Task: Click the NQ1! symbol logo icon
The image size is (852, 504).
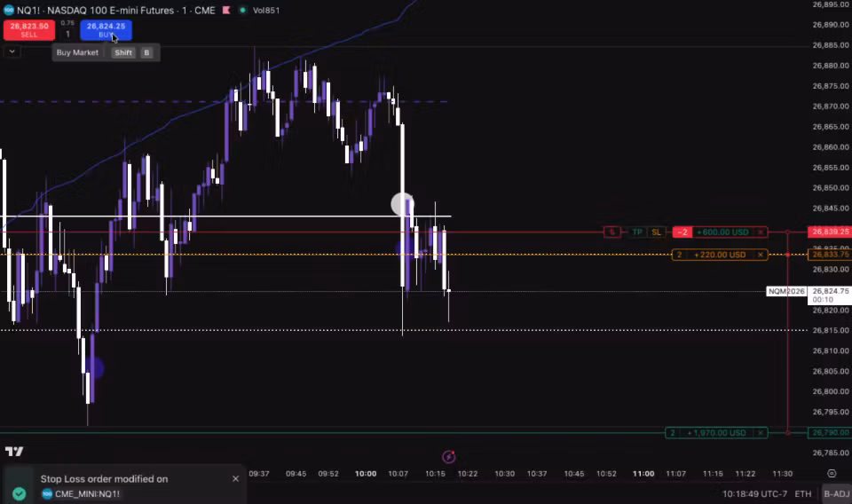Action: (x=8, y=10)
